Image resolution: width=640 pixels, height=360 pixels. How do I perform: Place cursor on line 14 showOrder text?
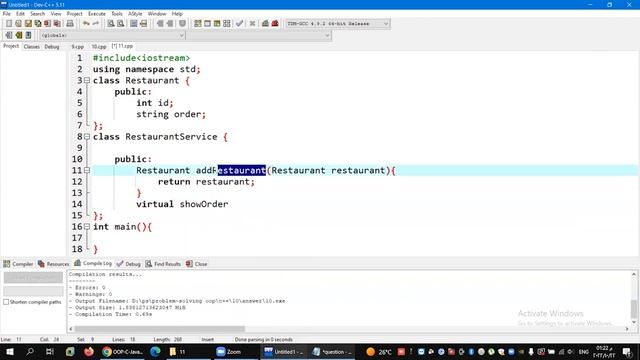(x=204, y=204)
